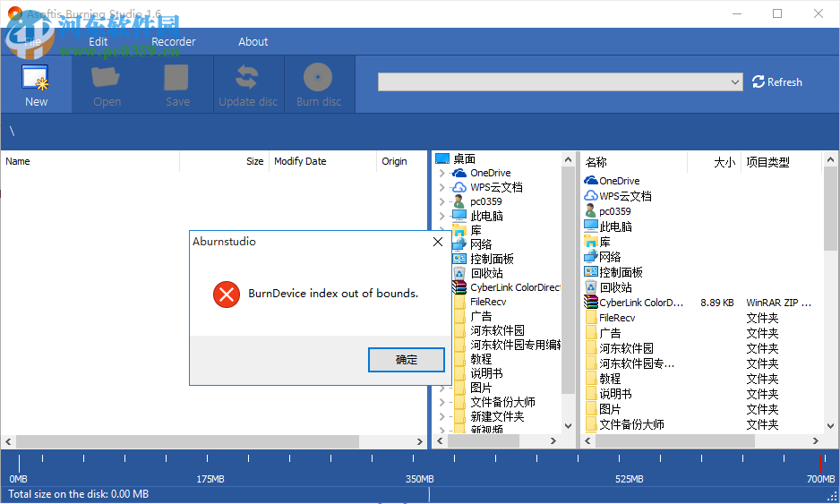The width and height of the screenshot is (840, 504).
Task: Click the 回收站 recycle bin icon in the tree
Action: (459, 273)
